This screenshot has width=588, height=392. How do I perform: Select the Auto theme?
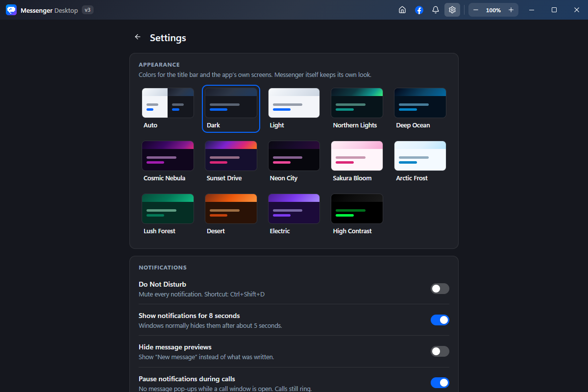click(168, 109)
